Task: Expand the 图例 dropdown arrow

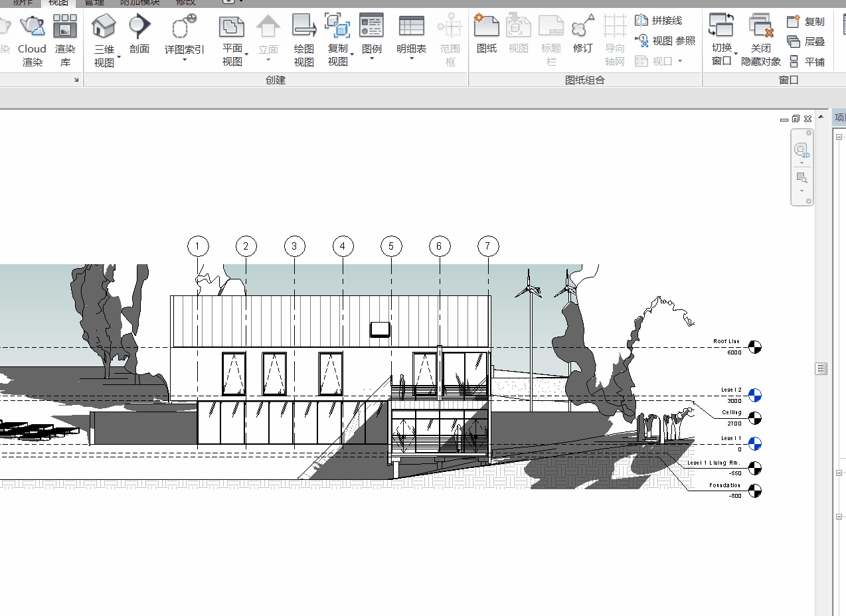Action: 371,59
